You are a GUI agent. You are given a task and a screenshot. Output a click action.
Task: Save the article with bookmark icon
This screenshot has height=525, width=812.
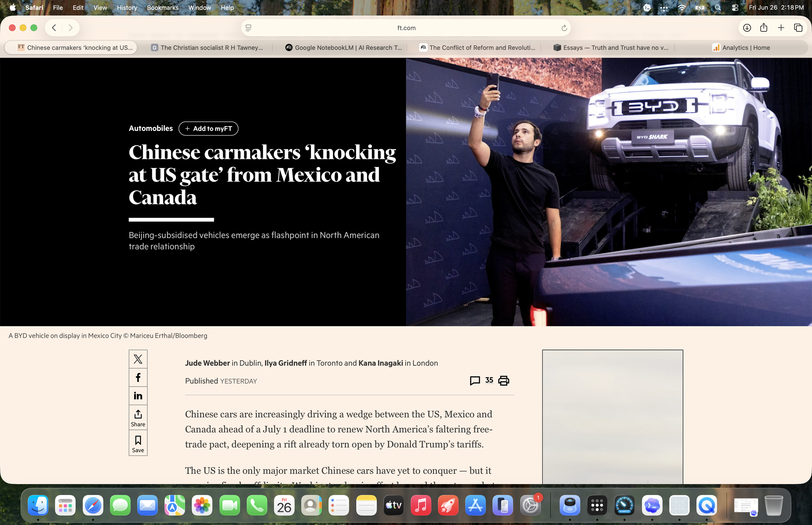[138, 443]
